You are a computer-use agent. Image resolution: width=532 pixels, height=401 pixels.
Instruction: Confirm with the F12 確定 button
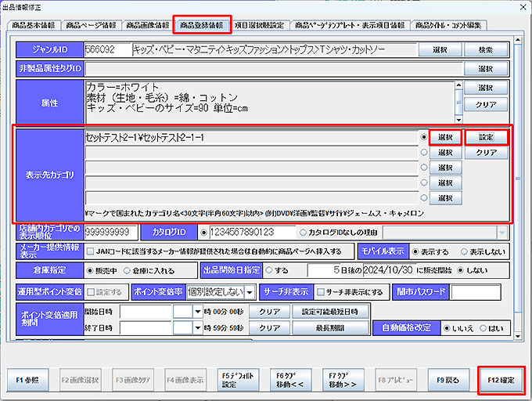pos(501,380)
